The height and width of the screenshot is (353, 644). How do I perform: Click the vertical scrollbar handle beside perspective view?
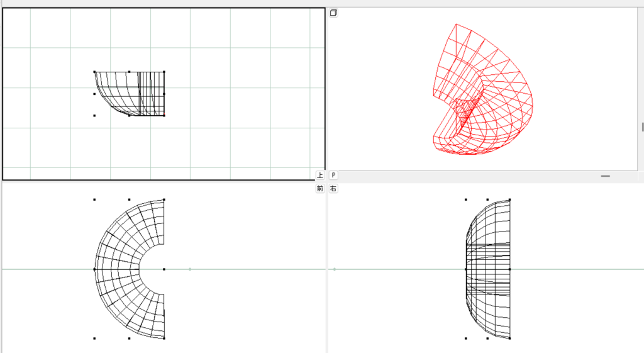(642, 126)
